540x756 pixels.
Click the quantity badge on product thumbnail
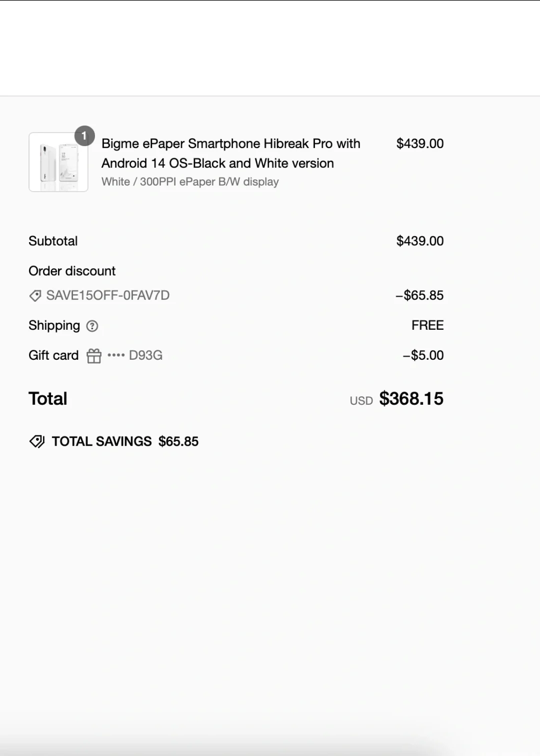(84, 136)
